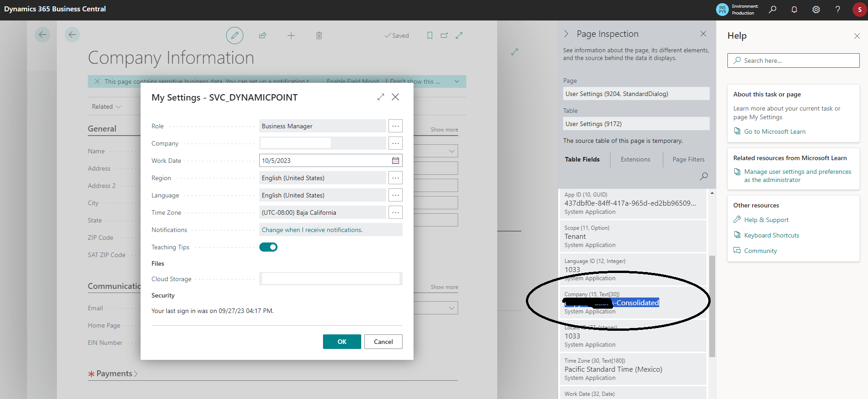Maximize the My Settings dialog
868x399 pixels.
click(x=381, y=97)
